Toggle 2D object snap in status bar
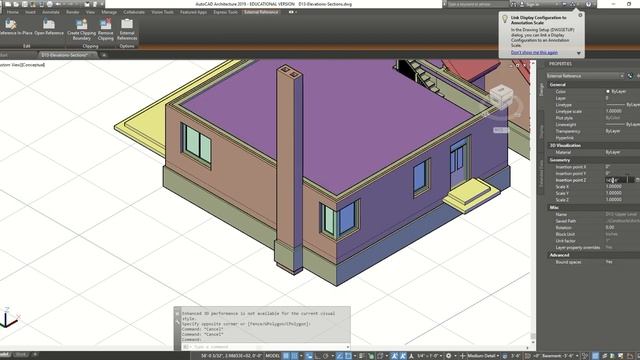The width and height of the screenshot is (640, 360). [x=348, y=356]
